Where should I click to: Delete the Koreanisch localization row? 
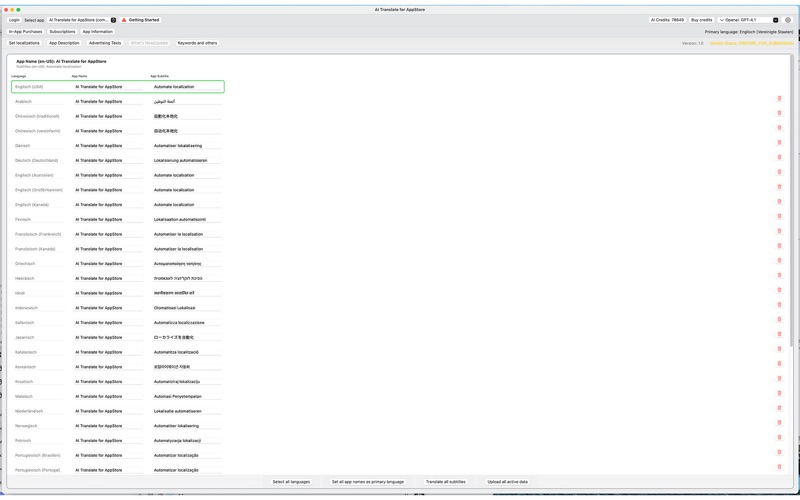point(779,364)
